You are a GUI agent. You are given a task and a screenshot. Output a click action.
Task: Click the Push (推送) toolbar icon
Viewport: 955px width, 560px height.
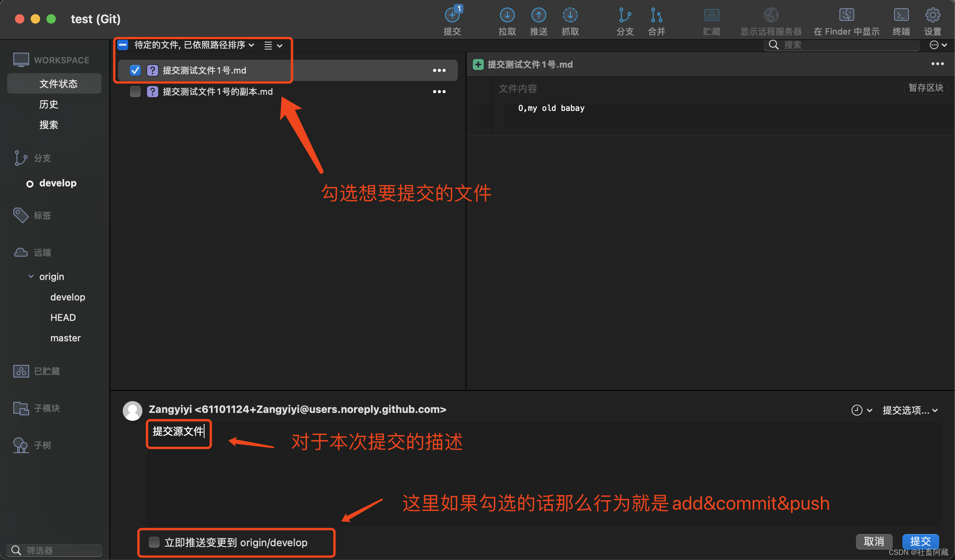[538, 16]
